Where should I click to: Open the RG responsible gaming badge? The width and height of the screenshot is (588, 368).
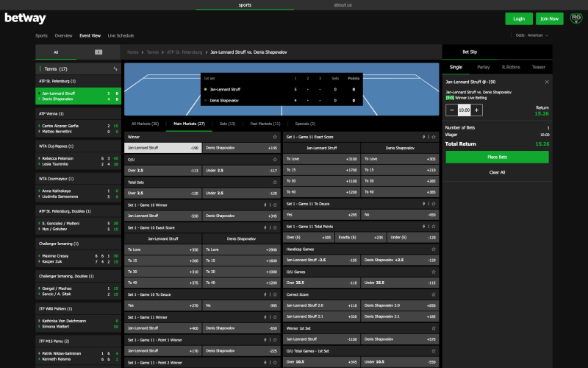tap(576, 18)
